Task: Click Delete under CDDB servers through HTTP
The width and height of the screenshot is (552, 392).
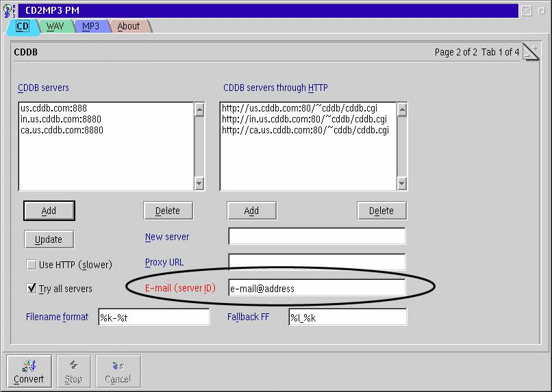Action: pos(381,211)
